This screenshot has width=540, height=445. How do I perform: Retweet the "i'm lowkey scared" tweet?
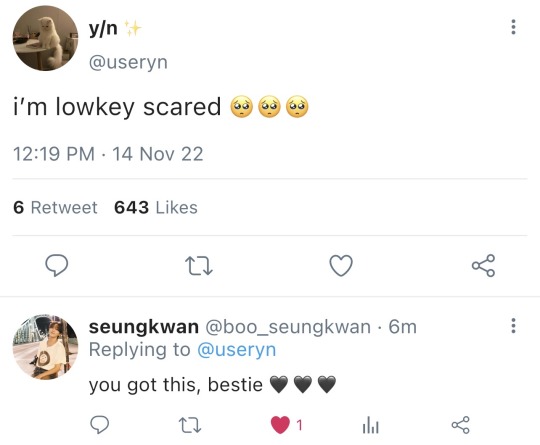[x=199, y=266]
